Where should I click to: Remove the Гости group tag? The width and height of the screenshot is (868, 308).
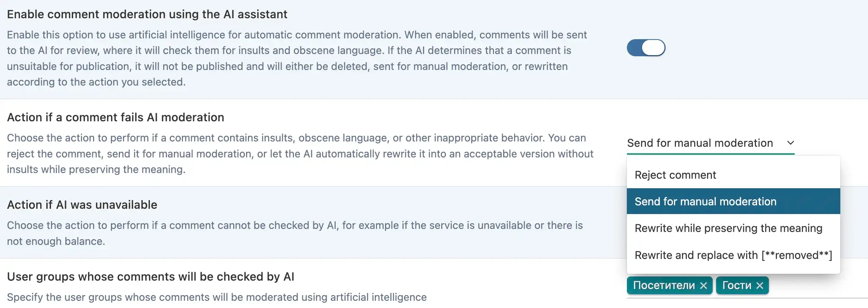pyautogui.click(x=759, y=286)
